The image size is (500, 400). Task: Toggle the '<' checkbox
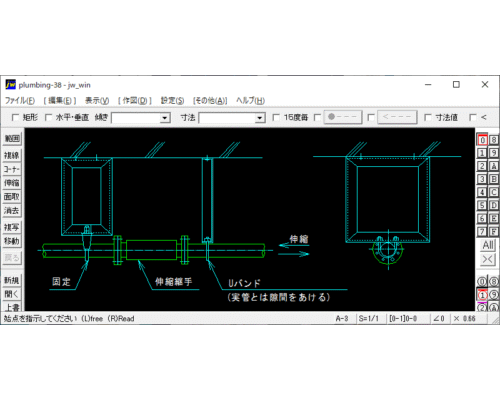[473, 117]
